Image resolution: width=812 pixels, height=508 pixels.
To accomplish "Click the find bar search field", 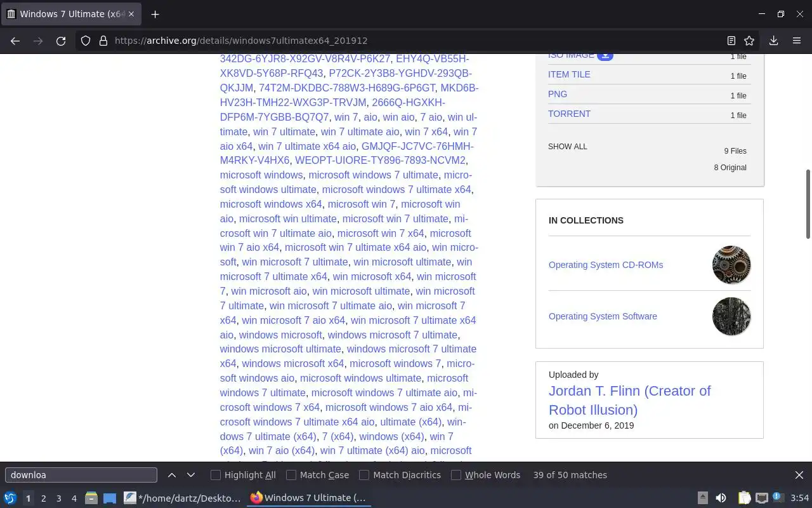I will (81, 475).
